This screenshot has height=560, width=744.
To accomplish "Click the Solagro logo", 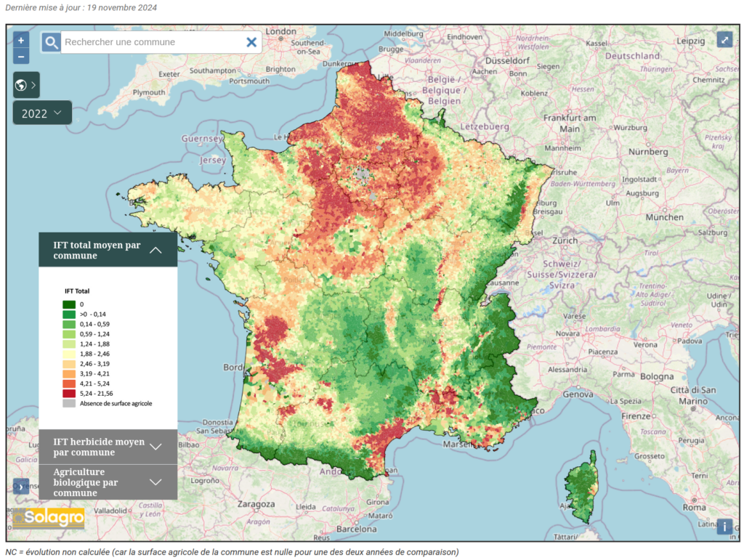I will point(49,518).
